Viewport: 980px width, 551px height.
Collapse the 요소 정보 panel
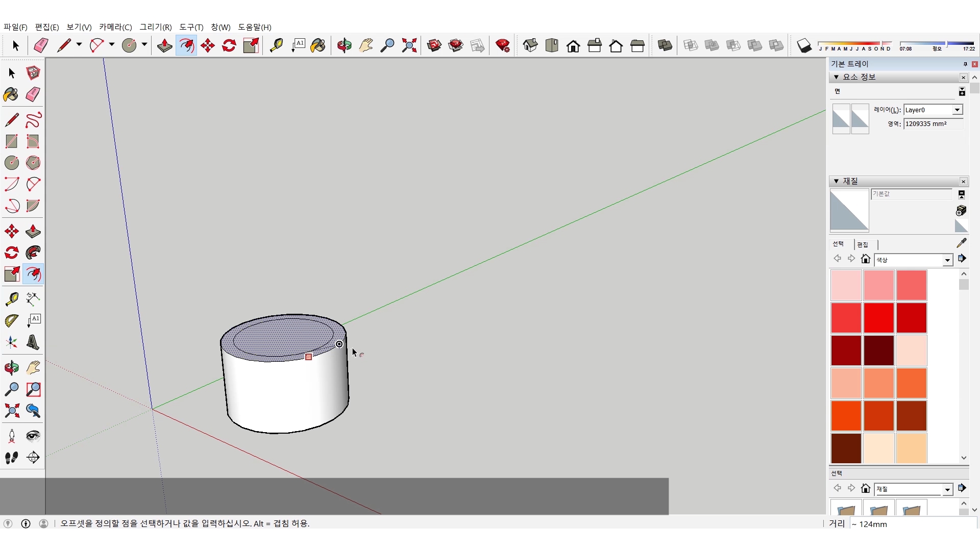(x=836, y=77)
